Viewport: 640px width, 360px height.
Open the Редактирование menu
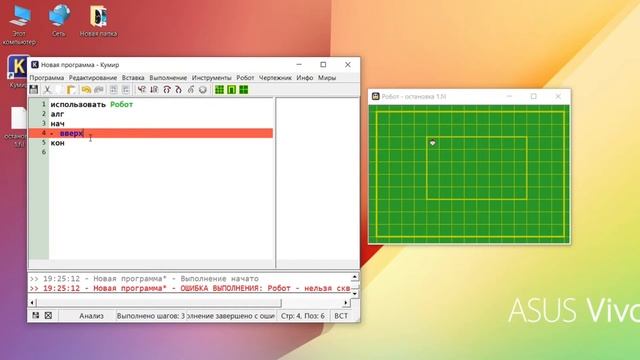point(93,78)
